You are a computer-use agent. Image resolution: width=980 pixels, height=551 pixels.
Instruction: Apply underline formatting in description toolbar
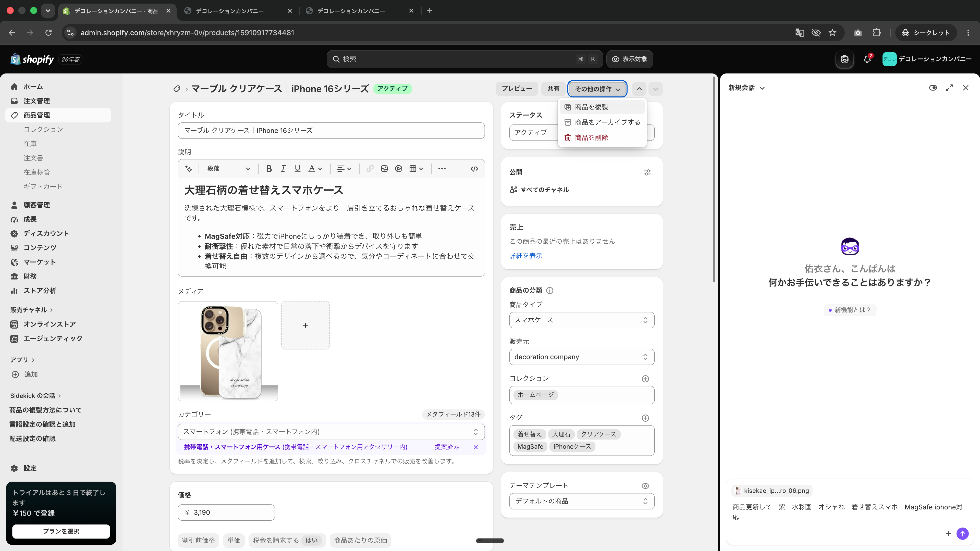tap(298, 168)
